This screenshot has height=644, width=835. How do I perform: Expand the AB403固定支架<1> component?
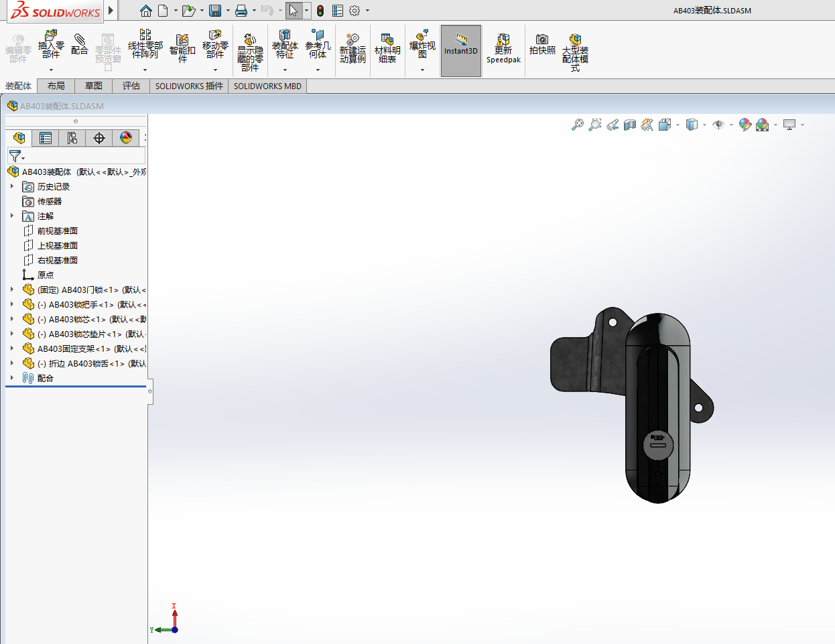click(x=12, y=348)
